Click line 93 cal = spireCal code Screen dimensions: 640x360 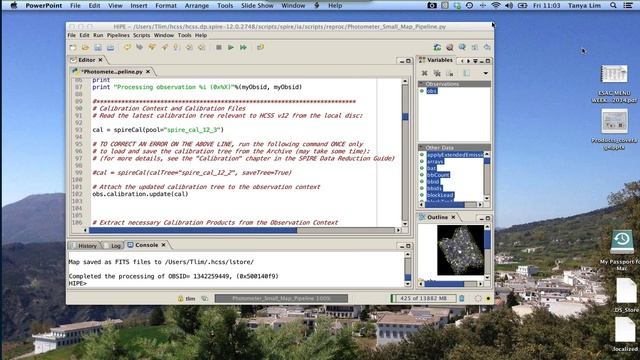(158, 130)
